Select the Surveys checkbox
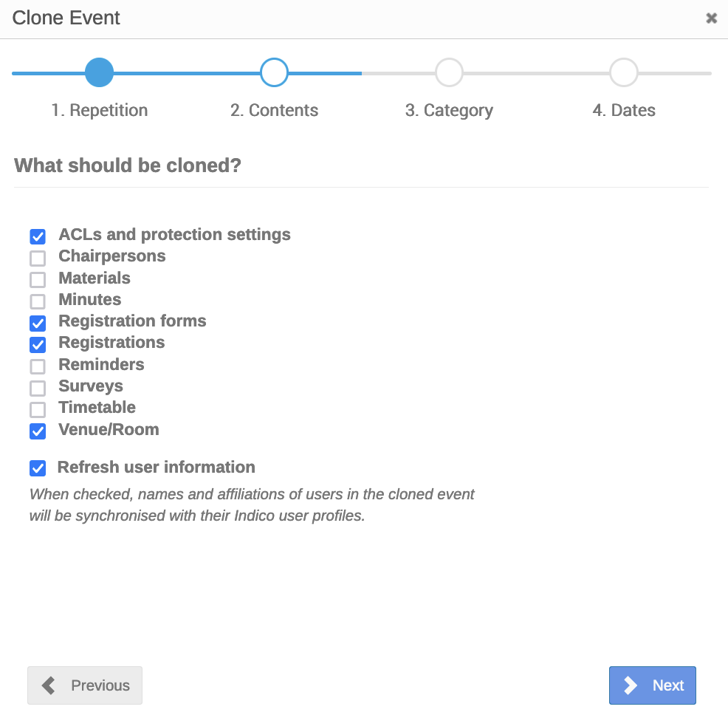This screenshot has height=715, width=728. pyautogui.click(x=38, y=388)
